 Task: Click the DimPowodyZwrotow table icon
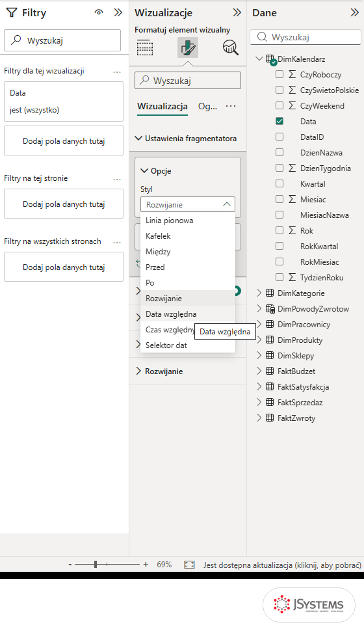tap(270, 308)
